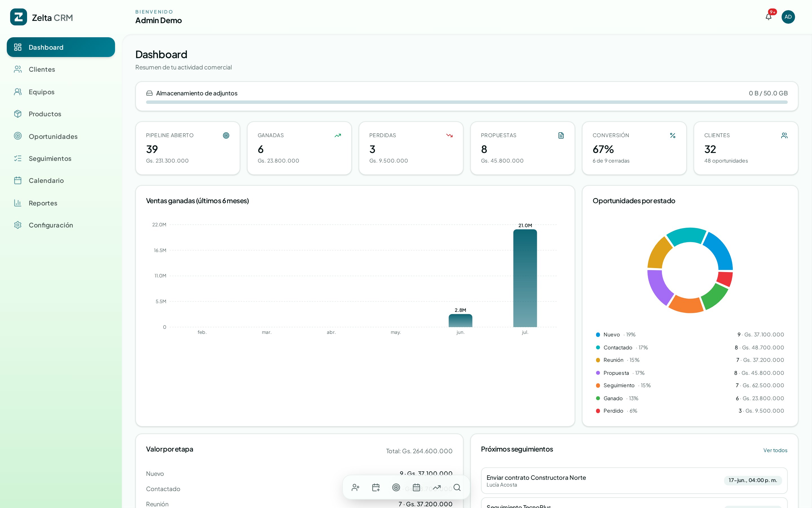Click Propuesta · 17% legend row
The image size is (812, 508).
[690, 373]
